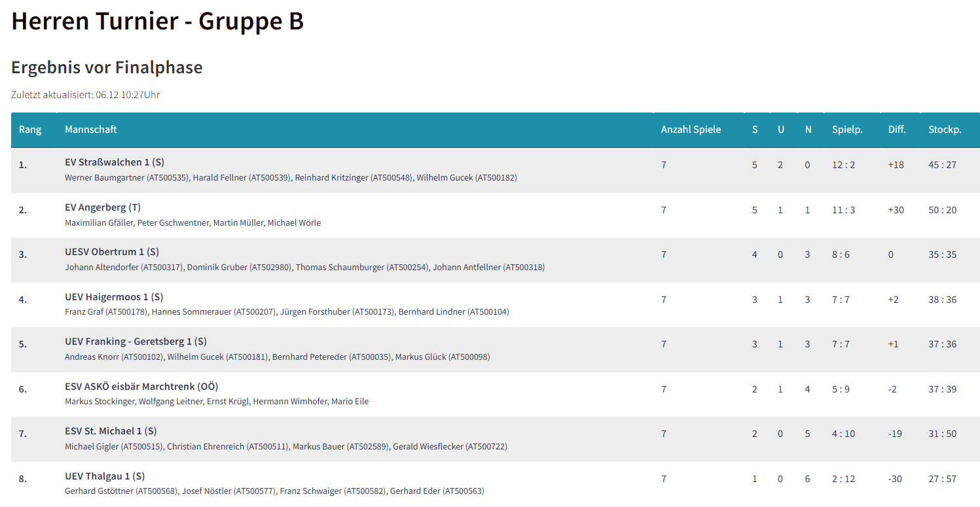The height and width of the screenshot is (507, 980).
Task: Click the Anzahl Spiele column header
Action: click(x=691, y=130)
